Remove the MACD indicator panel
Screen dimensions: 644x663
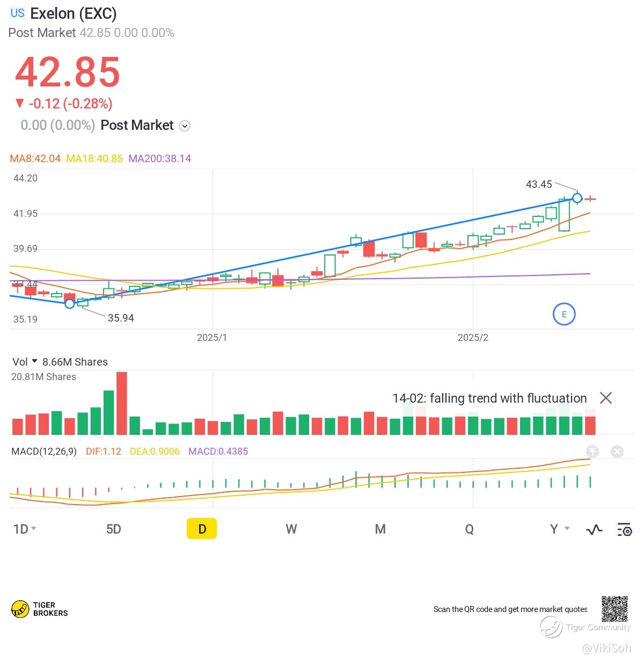[x=617, y=451]
